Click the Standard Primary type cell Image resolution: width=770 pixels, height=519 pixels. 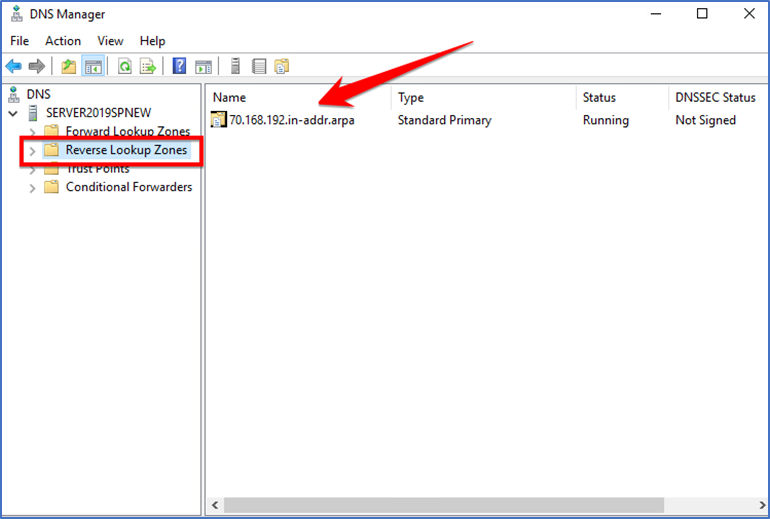point(444,120)
